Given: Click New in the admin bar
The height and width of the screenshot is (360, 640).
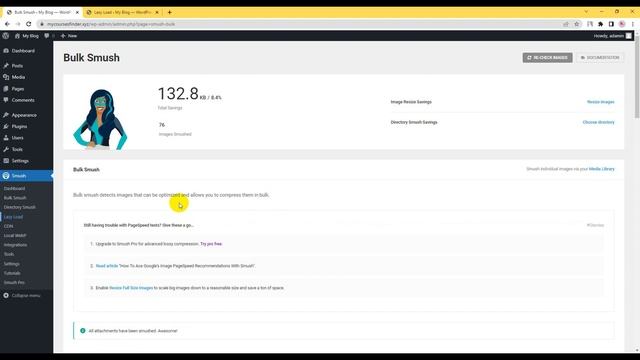Looking at the screenshot, I should point(69,36).
